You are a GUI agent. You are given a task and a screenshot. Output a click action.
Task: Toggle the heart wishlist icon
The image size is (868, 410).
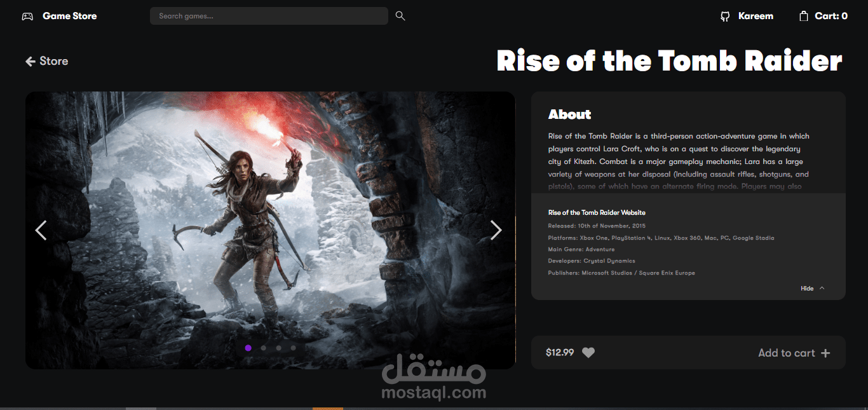point(588,352)
